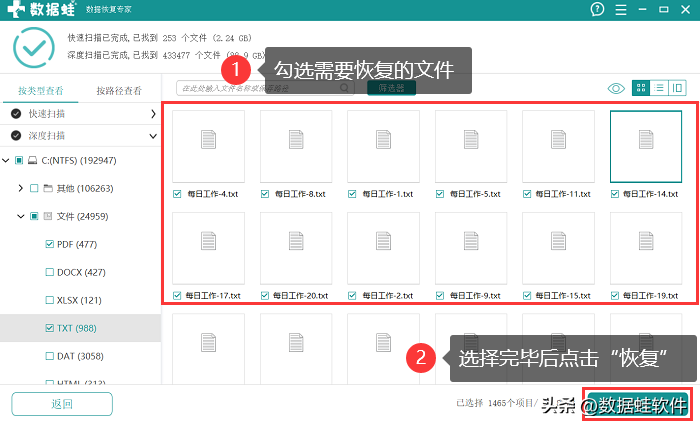Open the 每日工作-8.txt thumbnail
Image resolution: width=700 pixels, height=427 pixels.
[x=296, y=147]
